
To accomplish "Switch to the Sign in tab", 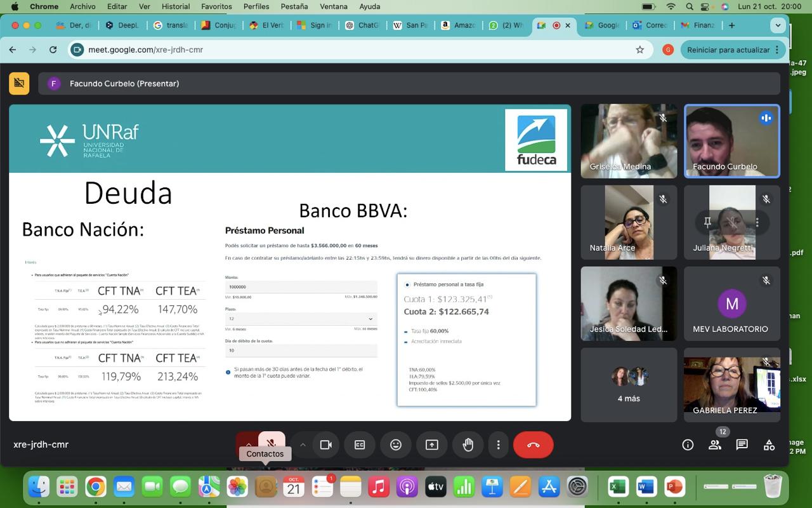I will click(x=314, y=25).
